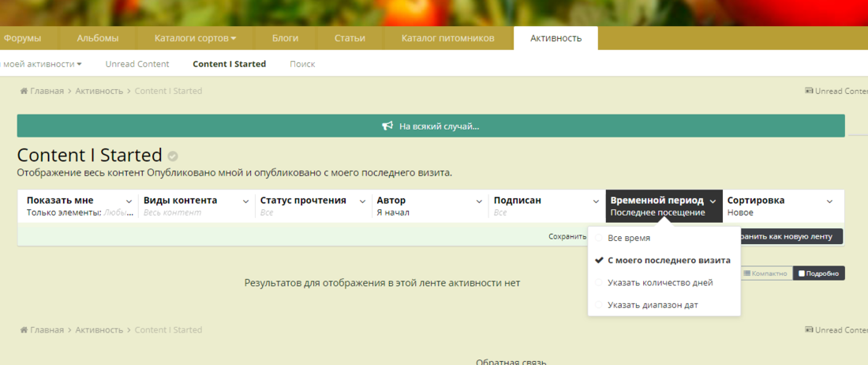Open the 'Блоги' navigation tab

(285, 38)
